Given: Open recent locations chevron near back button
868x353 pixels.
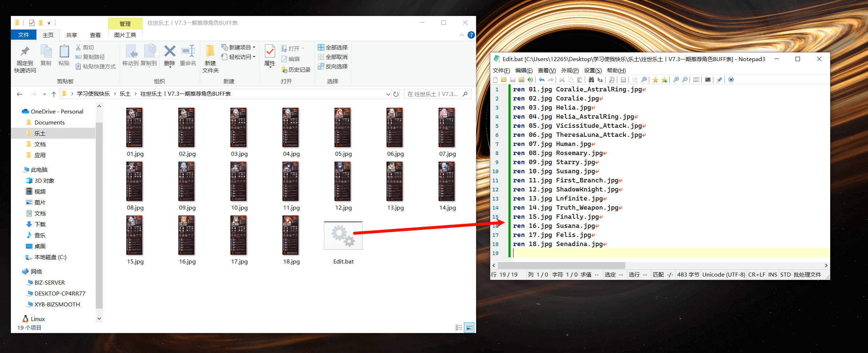Looking at the screenshot, I should pos(44,94).
